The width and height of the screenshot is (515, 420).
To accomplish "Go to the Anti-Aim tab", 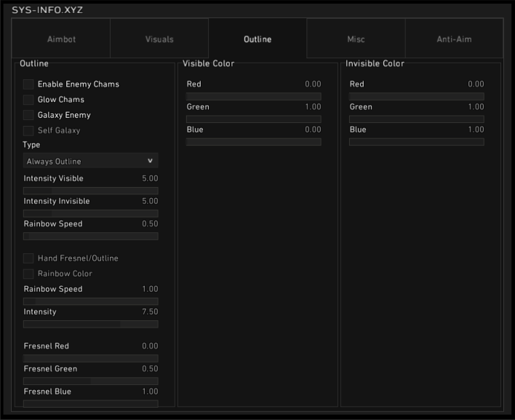I will pyautogui.click(x=454, y=39).
